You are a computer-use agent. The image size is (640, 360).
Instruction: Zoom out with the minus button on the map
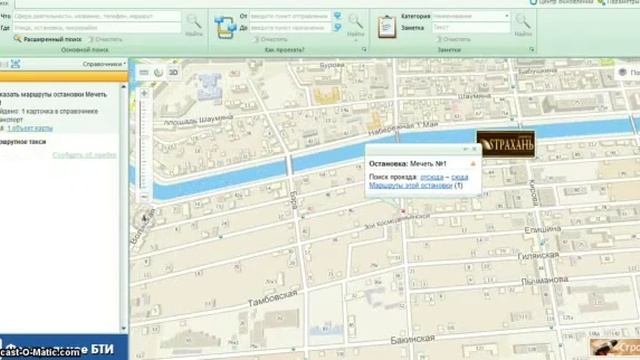coord(144,196)
